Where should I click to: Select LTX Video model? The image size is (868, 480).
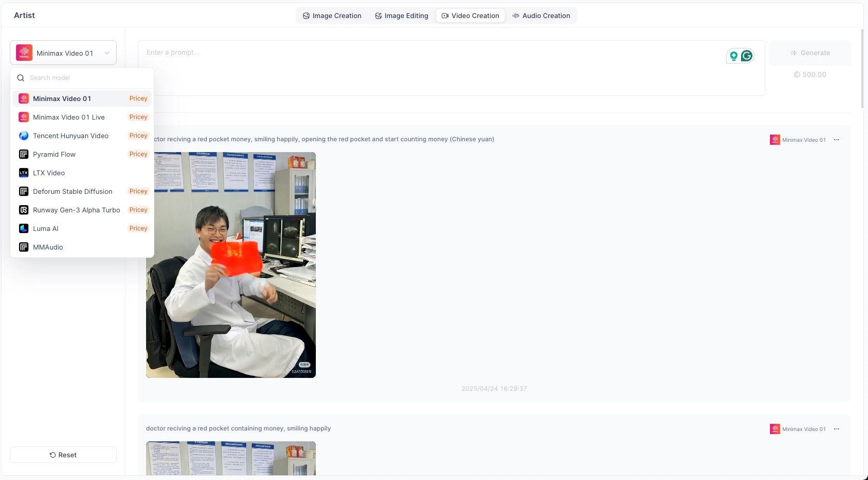coord(82,173)
